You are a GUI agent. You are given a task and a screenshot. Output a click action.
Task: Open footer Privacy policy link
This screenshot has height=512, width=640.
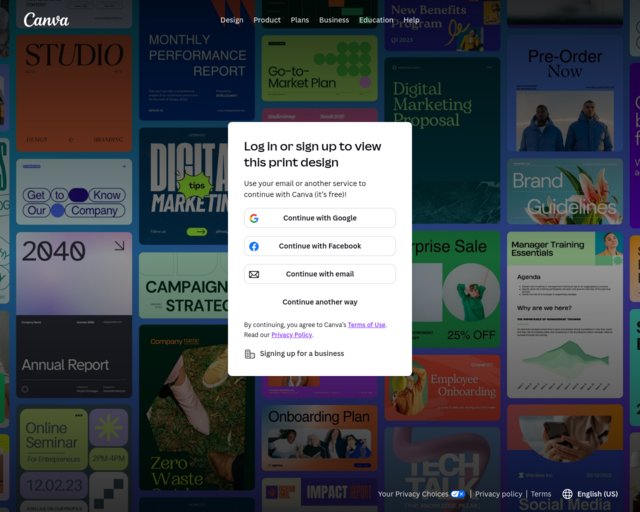coord(498,494)
